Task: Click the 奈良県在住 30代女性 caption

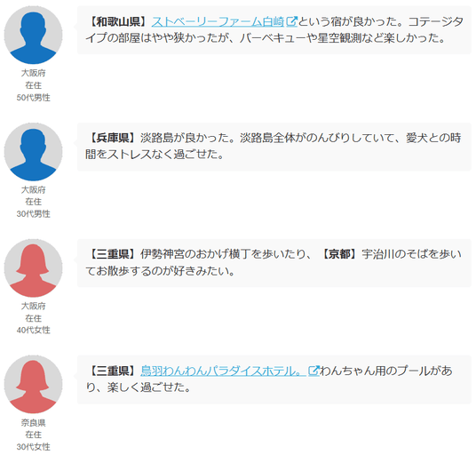Action: [x=33, y=435]
